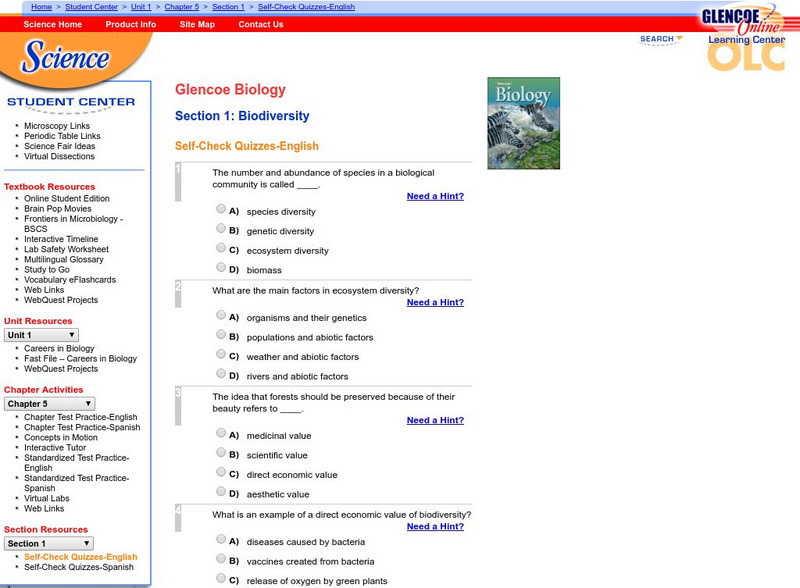Click Need a Hint for question 3

click(435, 420)
